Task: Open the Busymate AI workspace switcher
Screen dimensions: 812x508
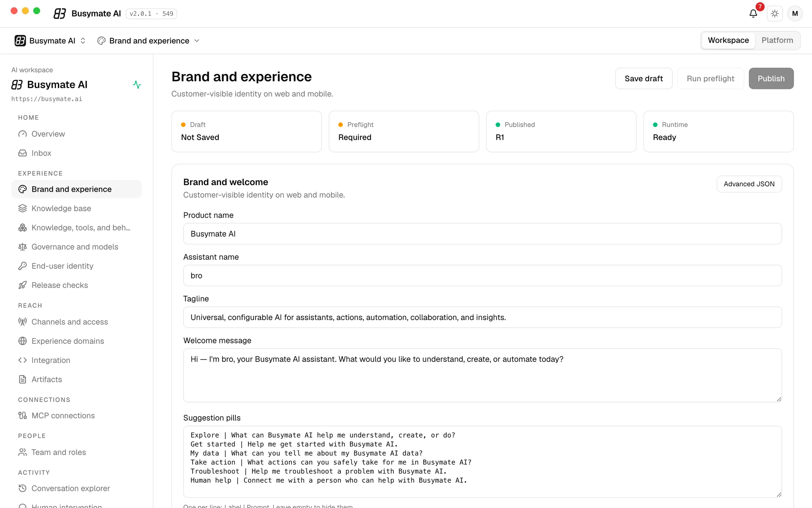Action: [x=50, y=41]
